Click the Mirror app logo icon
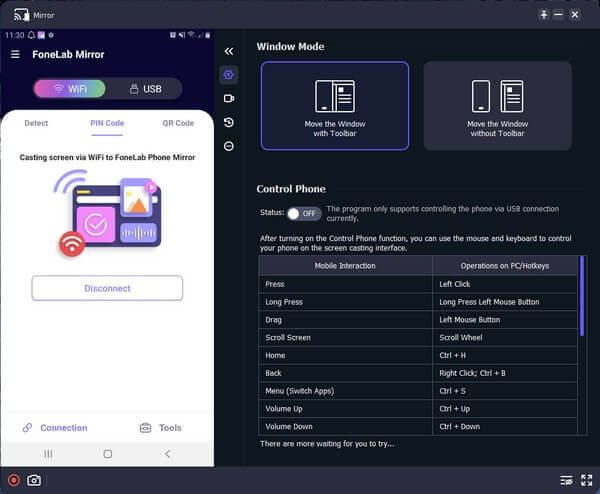 [22, 15]
